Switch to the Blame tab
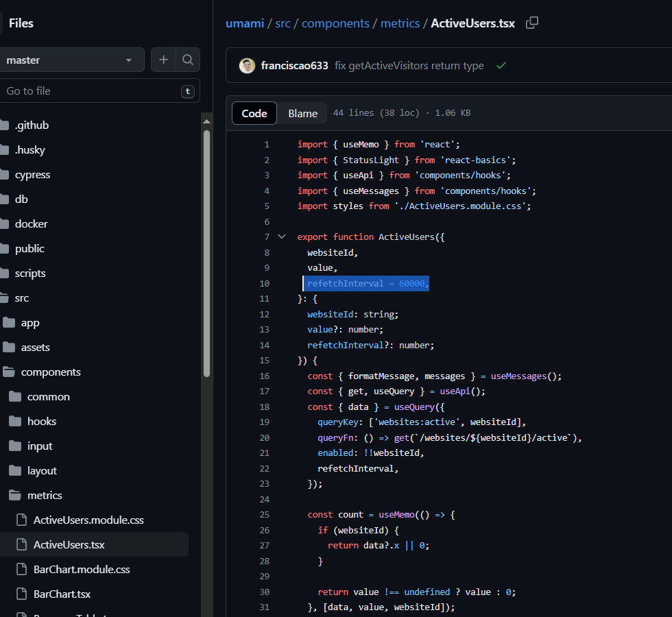Viewport: 672px width, 617px height. point(302,113)
